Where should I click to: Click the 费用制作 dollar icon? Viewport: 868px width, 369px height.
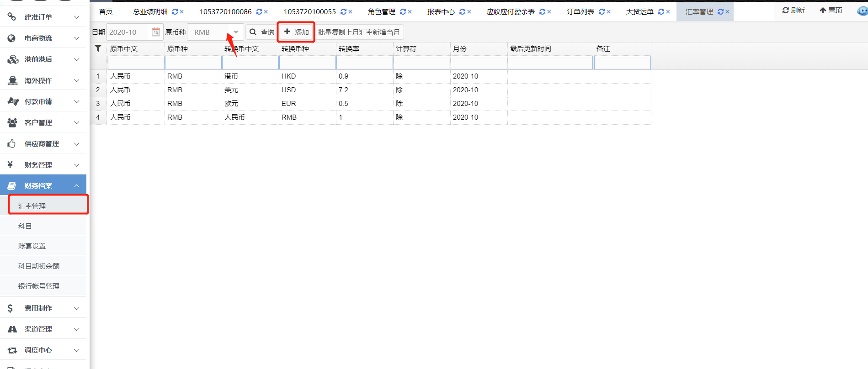(10, 308)
